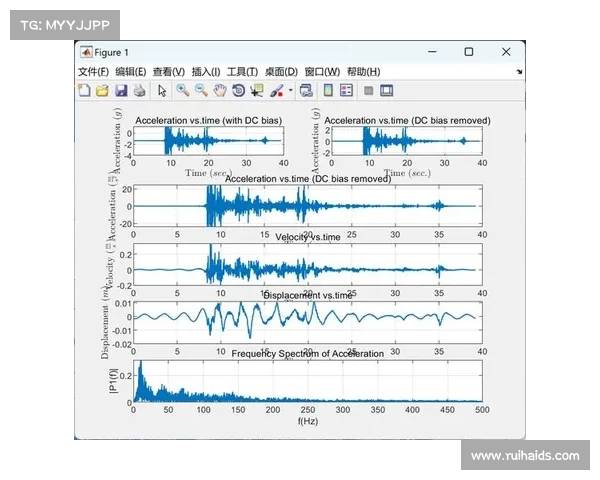
Task: Open the 文件(F) menu
Action: pos(93,71)
